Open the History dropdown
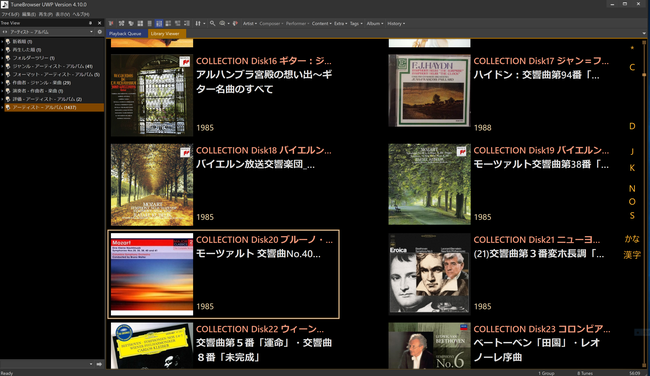 pos(396,24)
